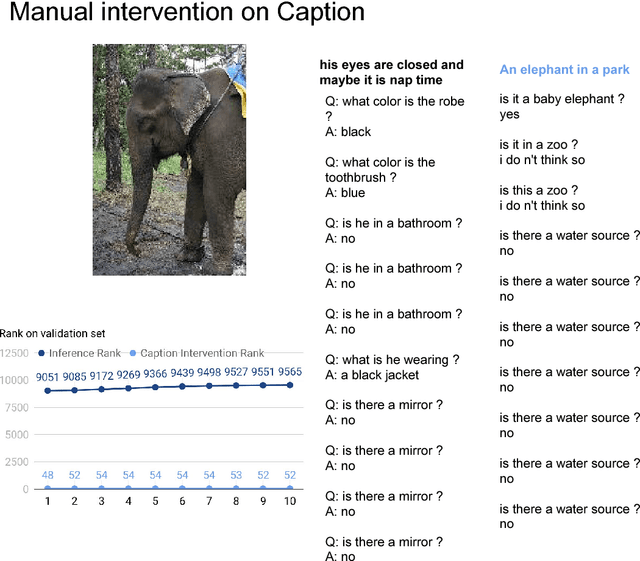
Task: Click the "Rank on validation set" chart heading
Action: pyautogui.click(x=52, y=333)
